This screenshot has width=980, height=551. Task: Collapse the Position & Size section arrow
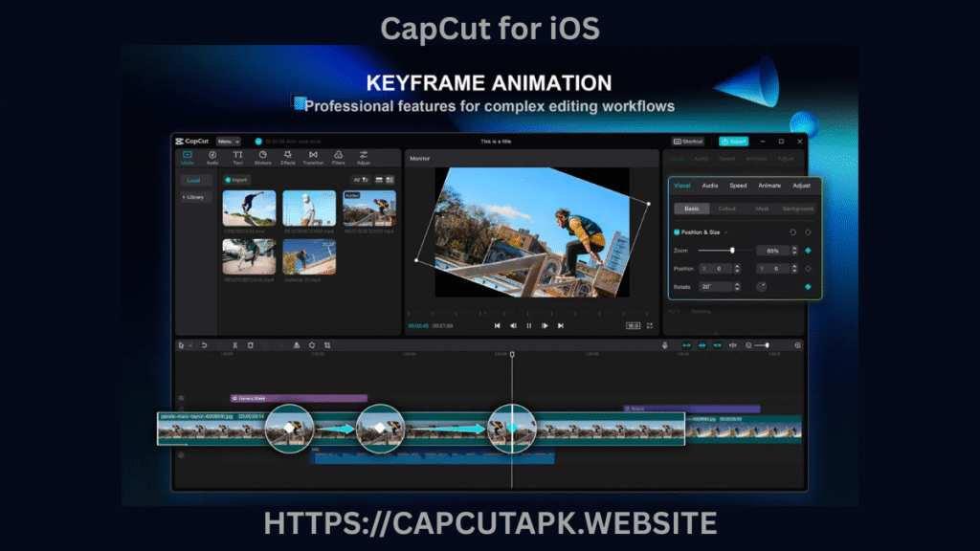pyautogui.click(x=726, y=231)
